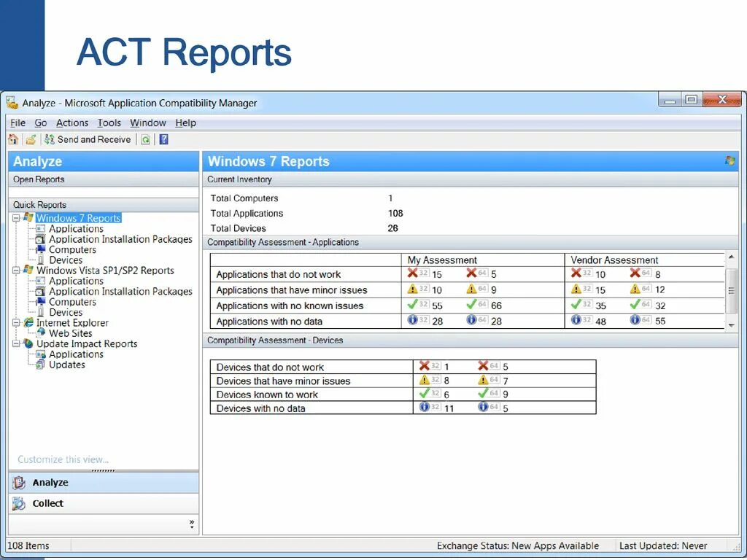
Task: Click the Help question mark toolbar icon
Action: tap(163, 139)
